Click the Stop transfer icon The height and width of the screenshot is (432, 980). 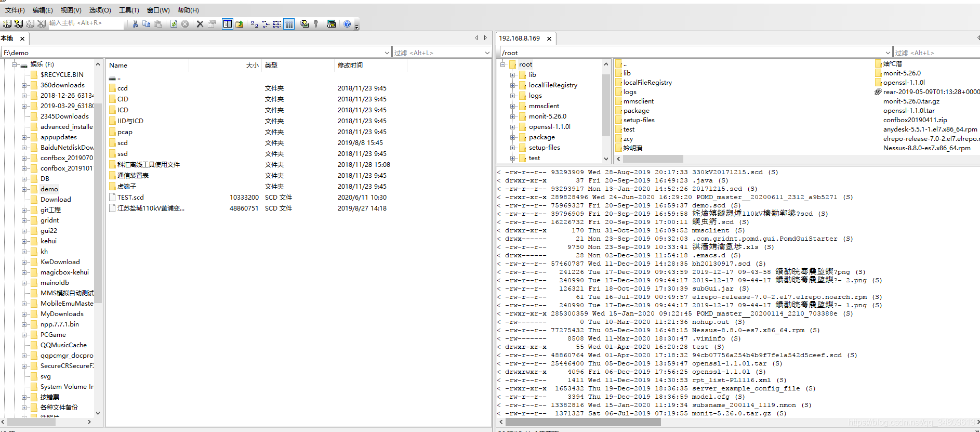click(x=185, y=24)
